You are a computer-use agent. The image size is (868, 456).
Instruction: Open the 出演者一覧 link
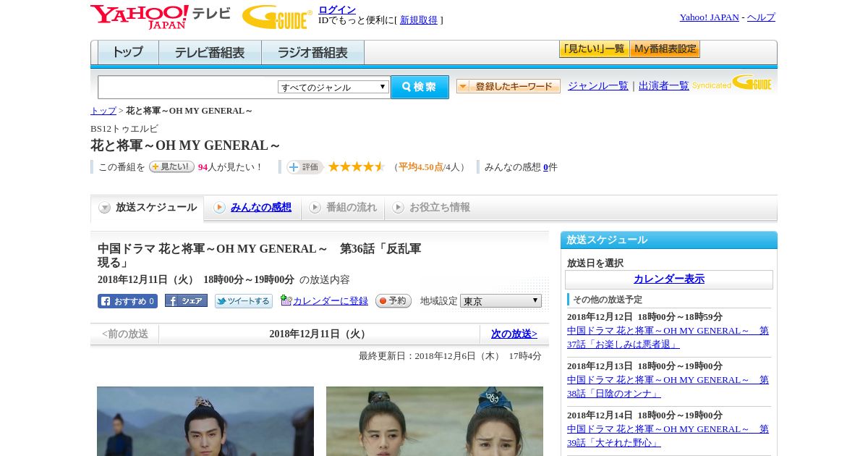(664, 85)
